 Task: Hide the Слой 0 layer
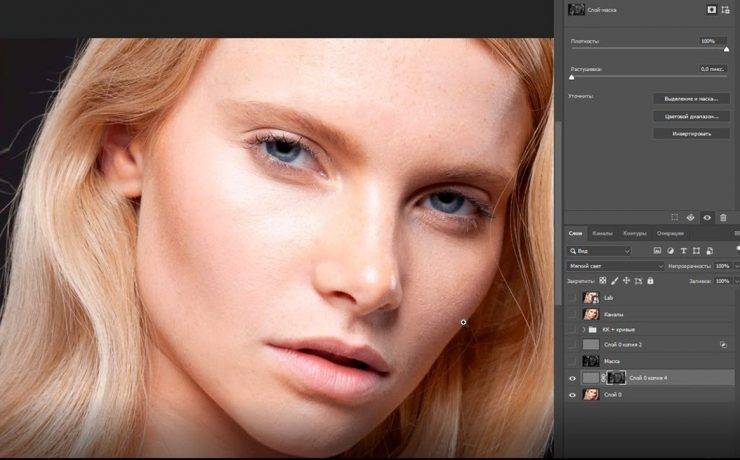572,394
